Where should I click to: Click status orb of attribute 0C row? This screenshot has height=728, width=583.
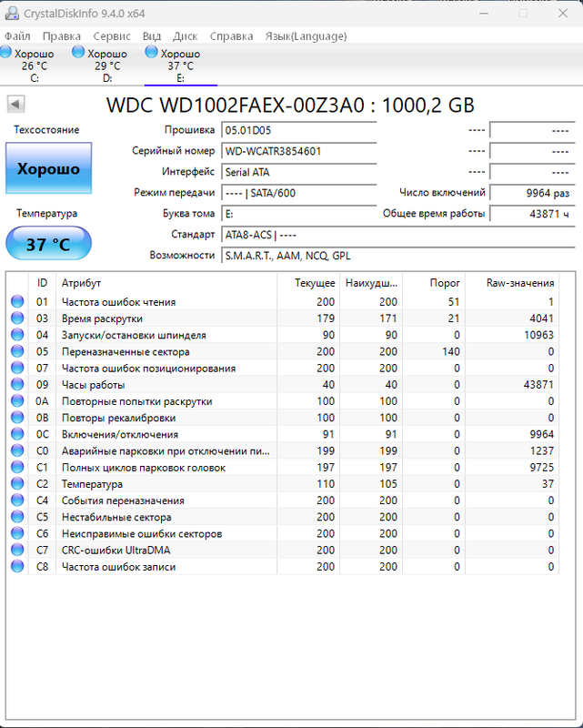(x=17, y=434)
